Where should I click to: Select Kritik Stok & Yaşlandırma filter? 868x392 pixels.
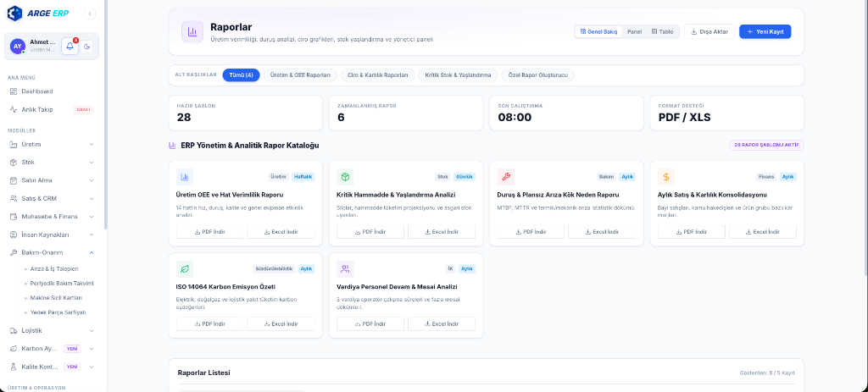458,75
